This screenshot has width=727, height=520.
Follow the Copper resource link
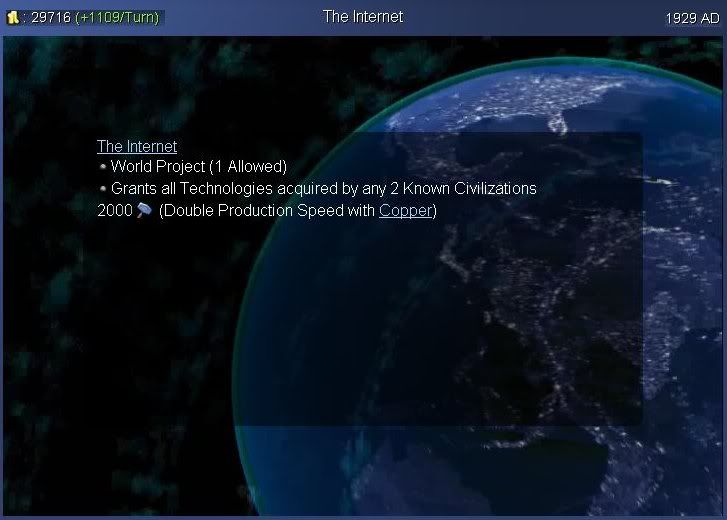click(x=406, y=210)
